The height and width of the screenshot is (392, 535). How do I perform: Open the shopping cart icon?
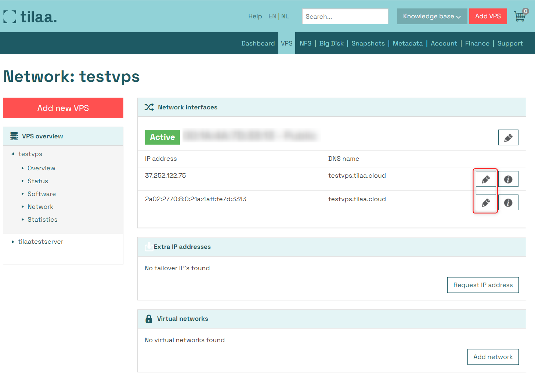click(x=520, y=16)
